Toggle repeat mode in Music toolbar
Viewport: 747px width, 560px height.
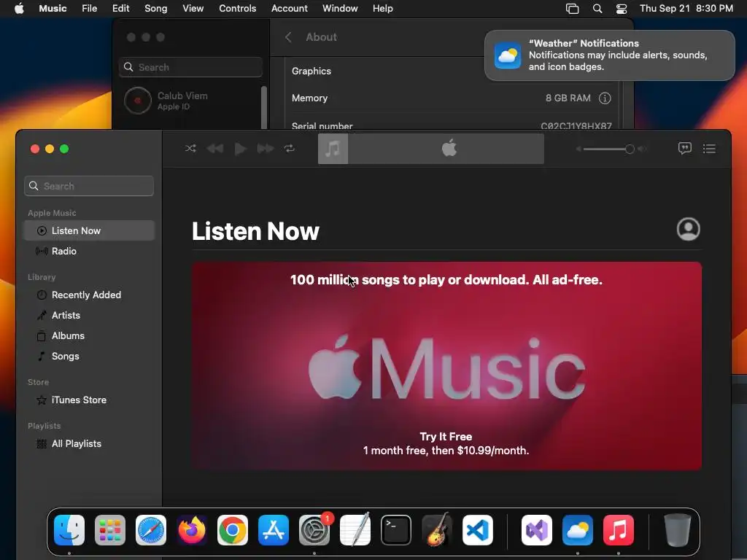[290, 149]
